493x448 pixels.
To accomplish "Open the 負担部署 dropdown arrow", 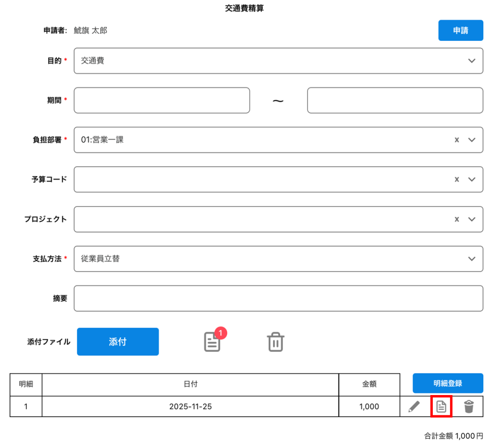I will pos(472,140).
